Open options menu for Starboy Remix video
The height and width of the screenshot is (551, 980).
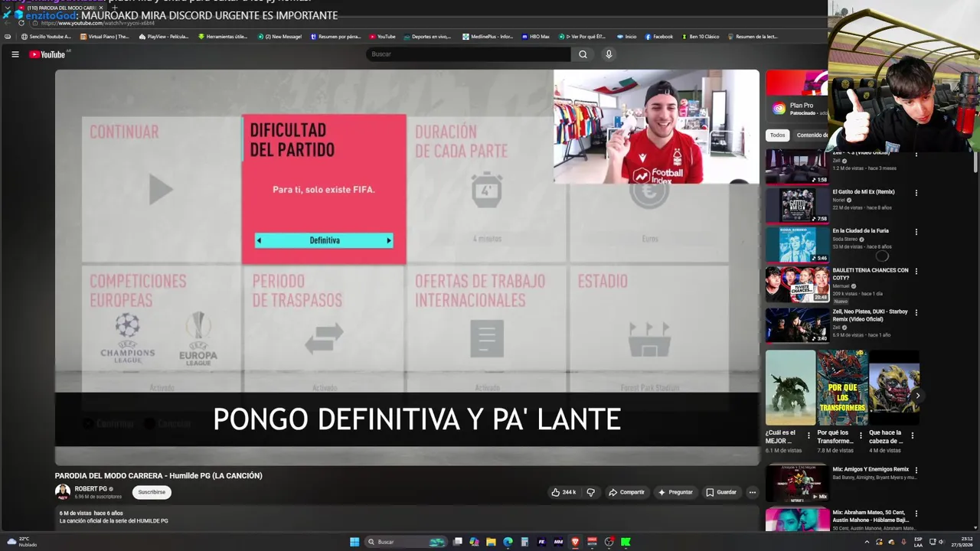click(916, 312)
